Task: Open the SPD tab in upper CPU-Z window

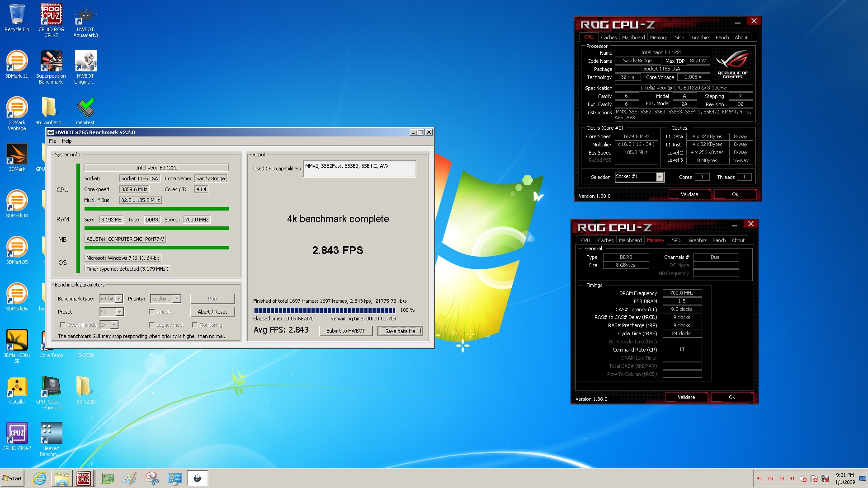Action: click(679, 38)
